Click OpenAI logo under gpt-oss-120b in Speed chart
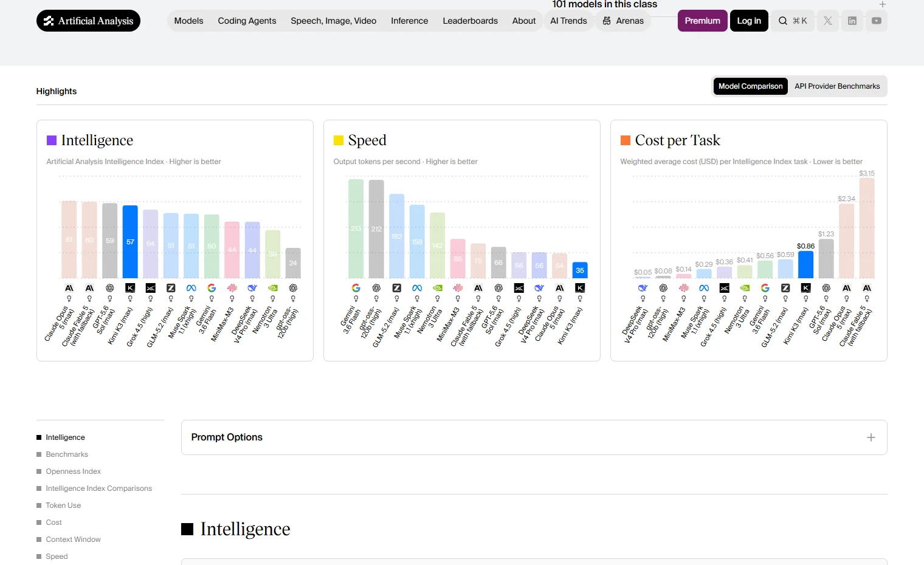Viewport: 924px width, 565px height. coord(376,288)
